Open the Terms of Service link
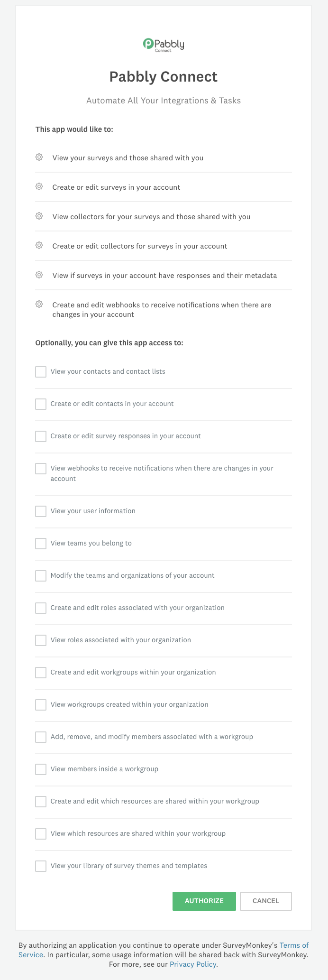The image size is (328, 980). [164, 950]
